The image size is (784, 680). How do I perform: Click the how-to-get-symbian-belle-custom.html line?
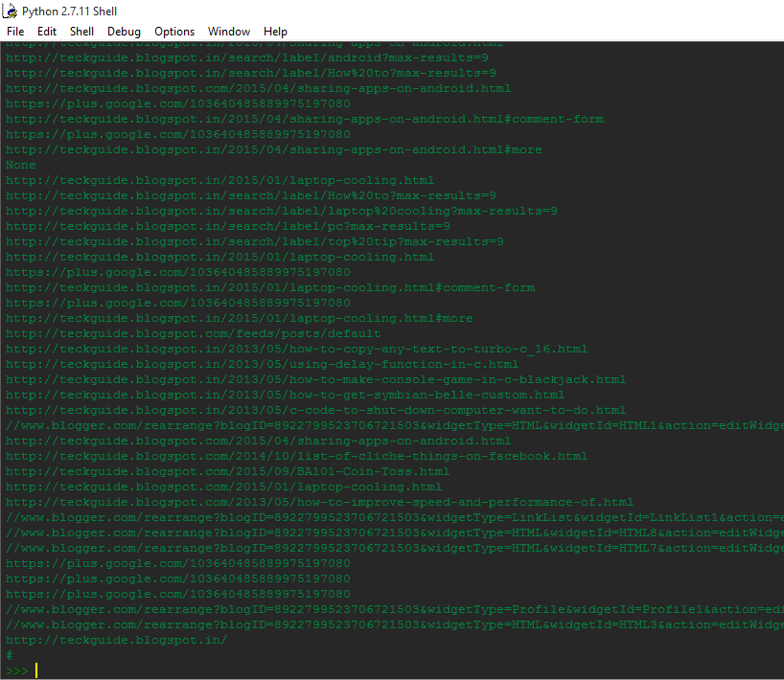[285, 395]
